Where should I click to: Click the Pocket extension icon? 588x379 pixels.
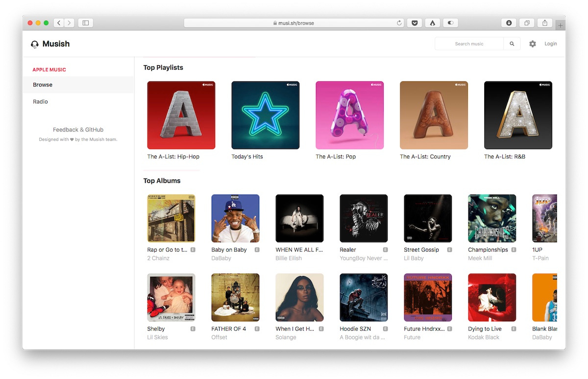pyautogui.click(x=415, y=23)
